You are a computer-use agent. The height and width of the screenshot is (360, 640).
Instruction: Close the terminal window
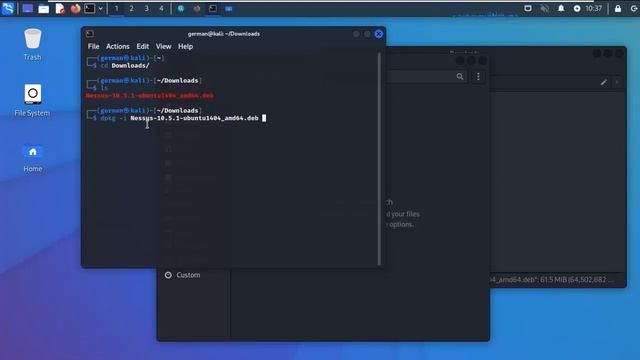379,34
